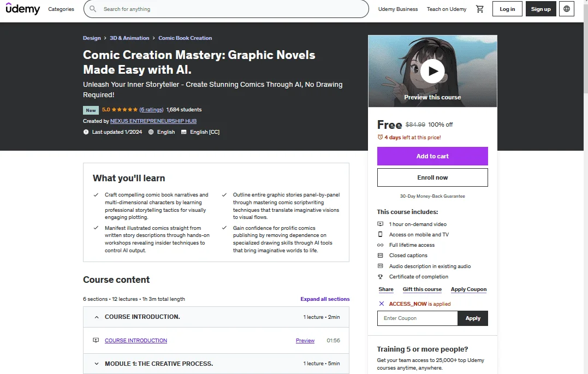This screenshot has height=374, width=588.
Task: Click the 100% off discount label
Action: [440, 124]
